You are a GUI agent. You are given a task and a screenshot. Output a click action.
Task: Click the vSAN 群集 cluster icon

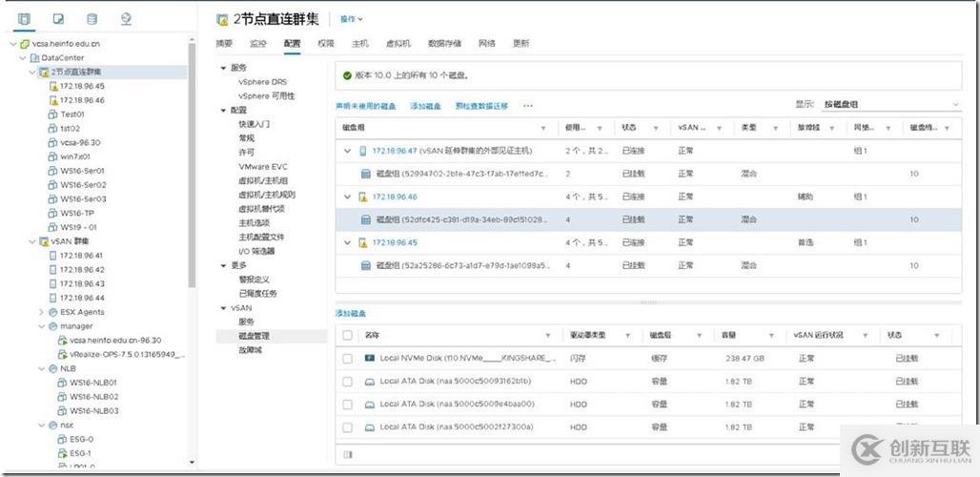pos(44,241)
